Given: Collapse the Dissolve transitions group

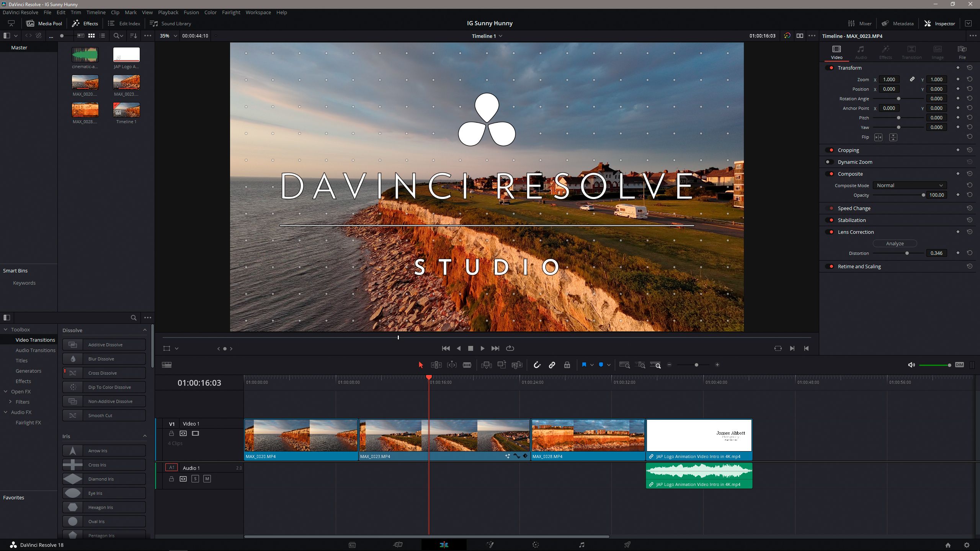Looking at the screenshot, I should click(x=145, y=330).
